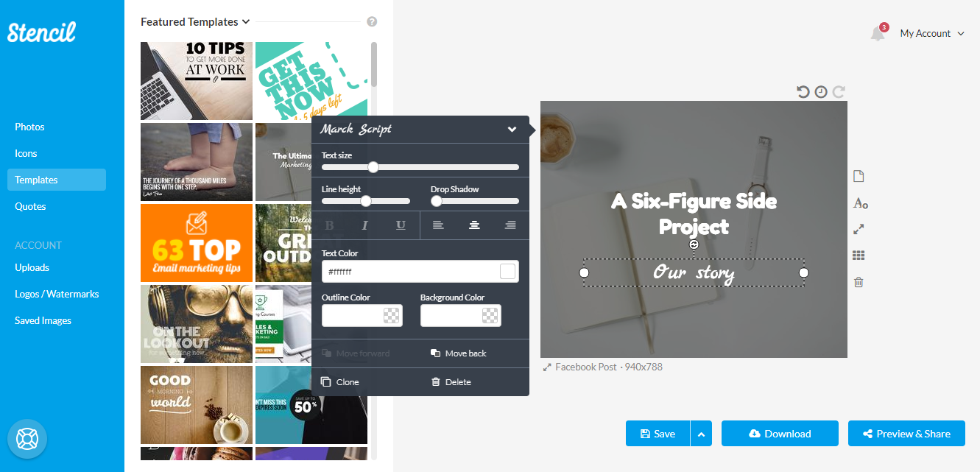Click the undo arrow icon above canvas
The image size is (980, 472).
pyautogui.click(x=803, y=92)
